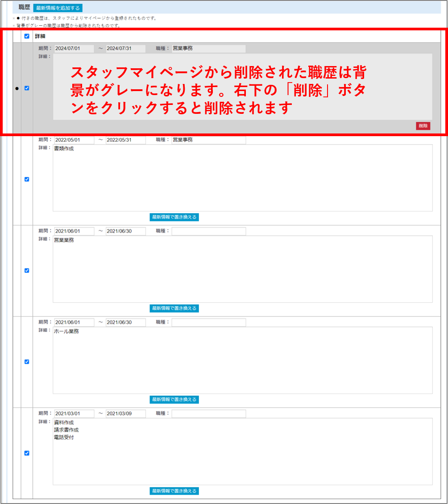Click the 書類作成 details text area

click(x=243, y=178)
